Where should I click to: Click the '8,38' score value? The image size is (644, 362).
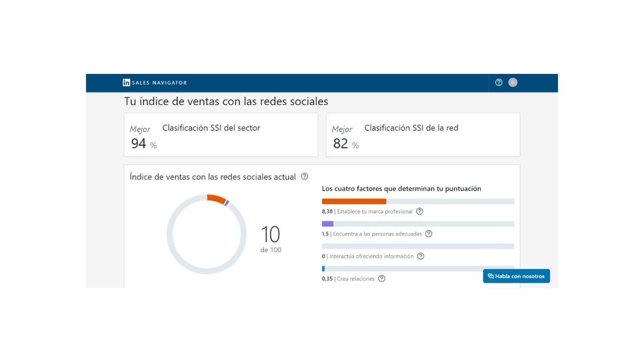(x=328, y=212)
